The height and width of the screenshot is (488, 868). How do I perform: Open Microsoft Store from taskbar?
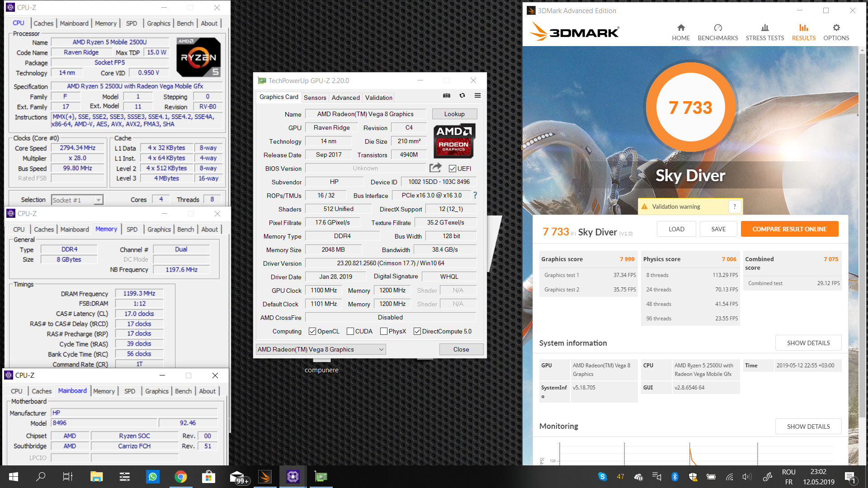click(x=208, y=477)
